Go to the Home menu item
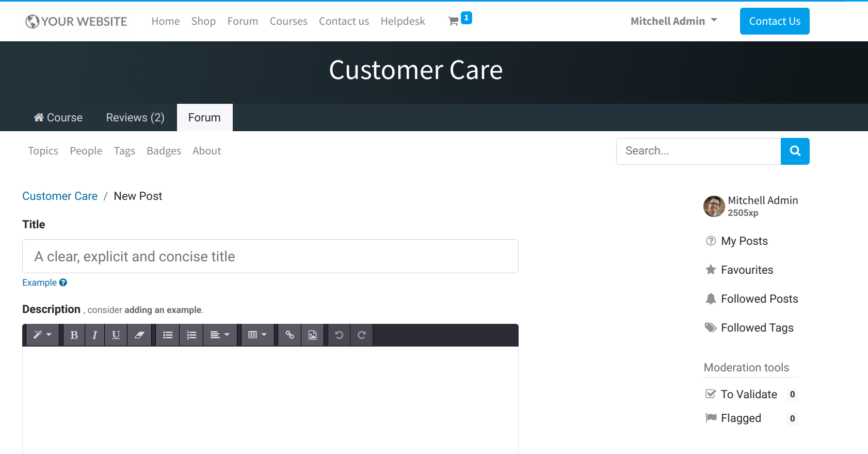868x454 pixels. coord(166,21)
